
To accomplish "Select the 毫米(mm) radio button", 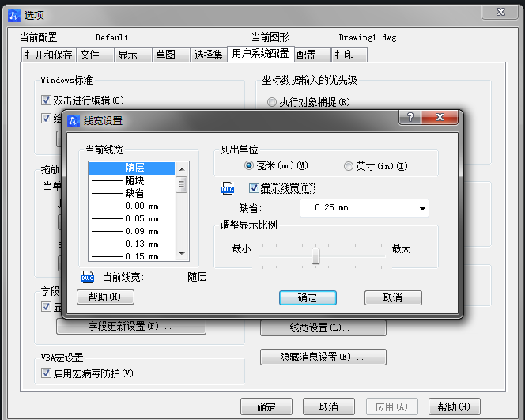I will click(250, 167).
